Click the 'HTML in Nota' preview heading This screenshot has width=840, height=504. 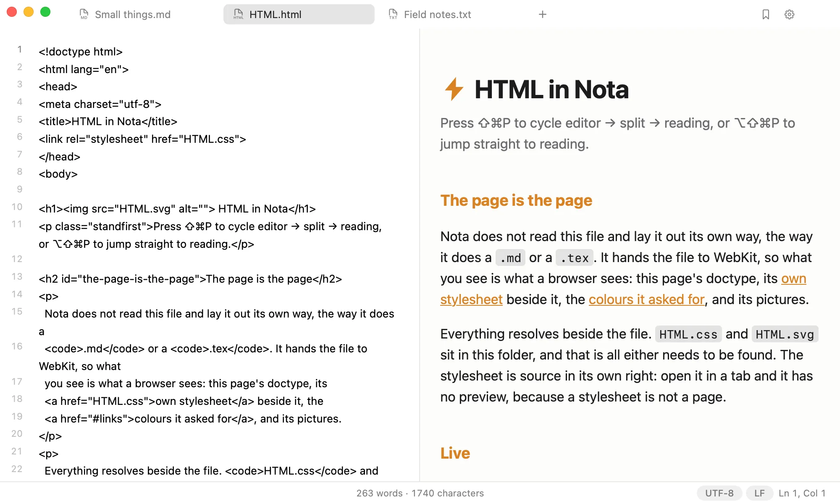coord(551,89)
